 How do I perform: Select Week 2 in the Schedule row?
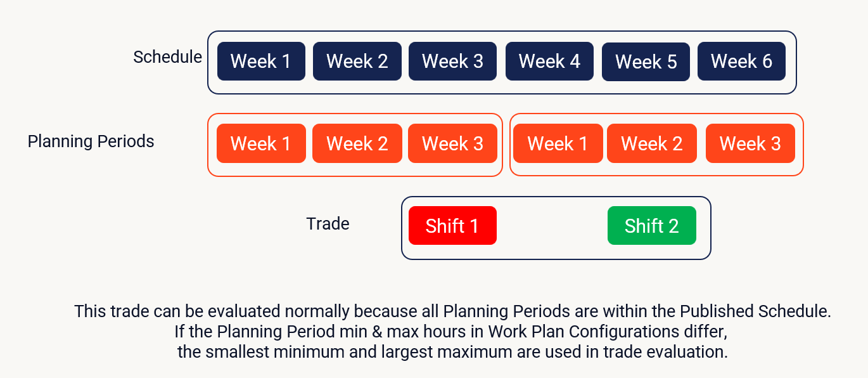coord(357,62)
